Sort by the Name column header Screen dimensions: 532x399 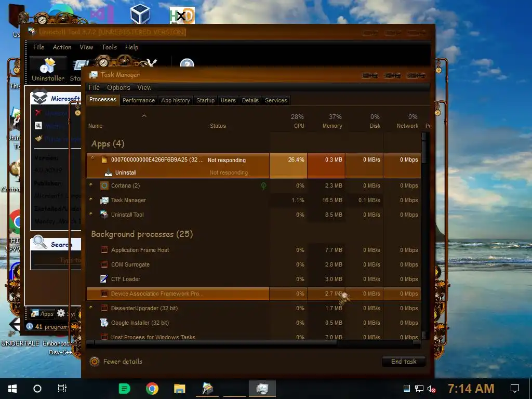click(96, 126)
